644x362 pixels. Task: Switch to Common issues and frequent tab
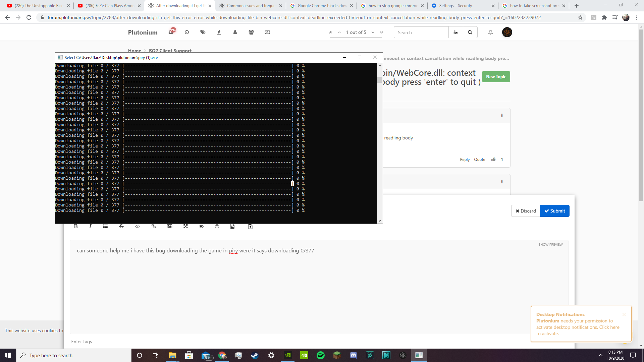coord(251,6)
